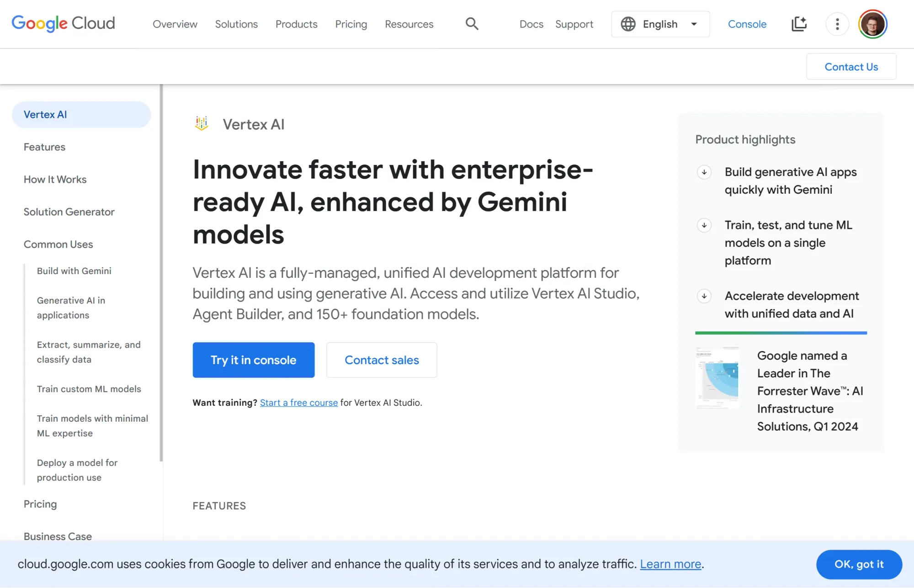Expand the 'Train, test, and tune ML models' highlight
This screenshot has width=914, height=588.
tap(704, 225)
